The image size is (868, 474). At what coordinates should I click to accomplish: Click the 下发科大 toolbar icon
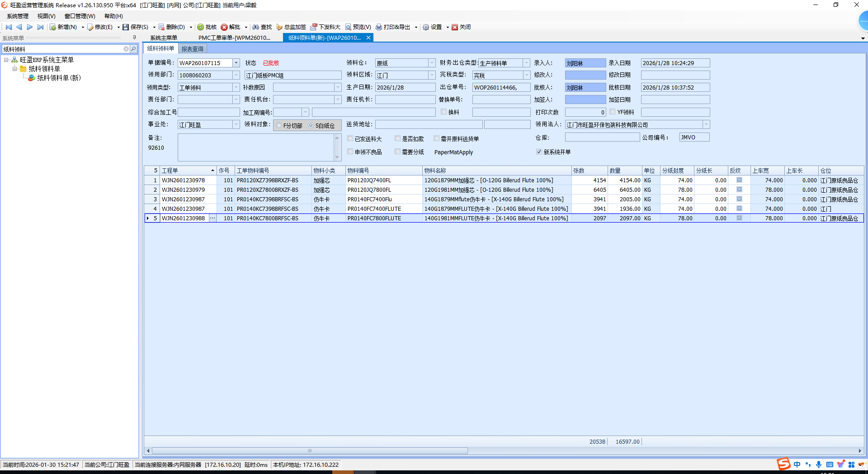[314, 27]
